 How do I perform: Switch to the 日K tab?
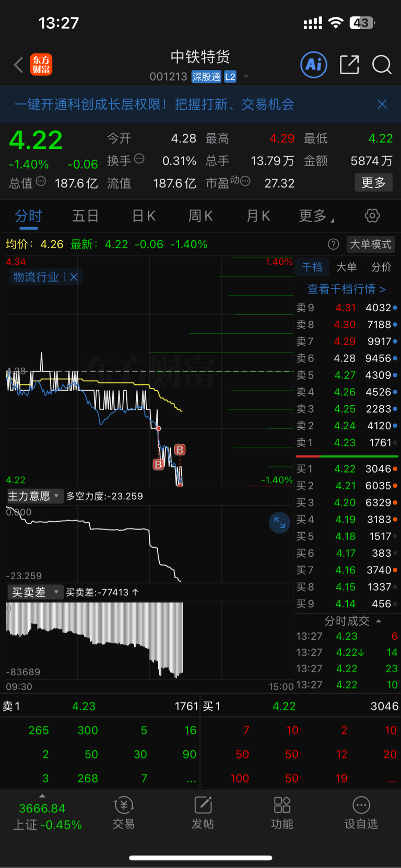click(x=144, y=216)
